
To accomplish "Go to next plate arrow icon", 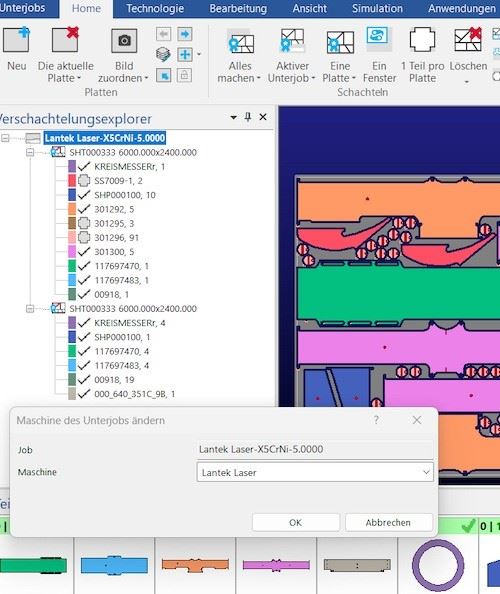I will tap(185, 34).
